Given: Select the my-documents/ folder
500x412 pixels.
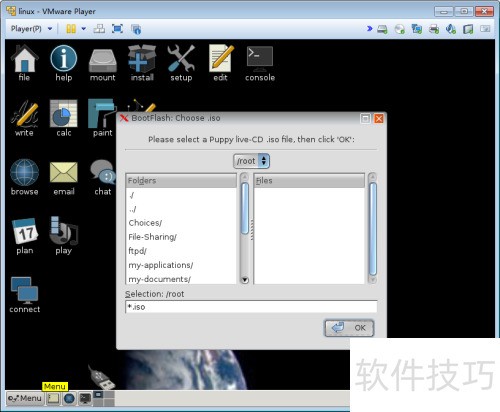Looking at the screenshot, I should (x=181, y=279).
